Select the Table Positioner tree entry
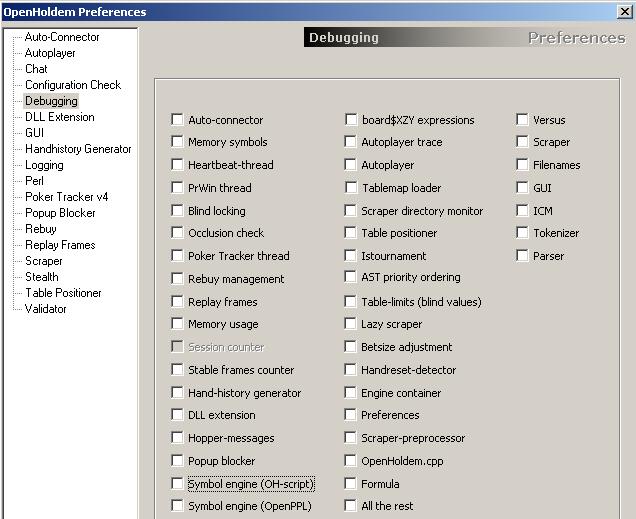The height and width of the screenshot is (519, 636). coord(63,293)
